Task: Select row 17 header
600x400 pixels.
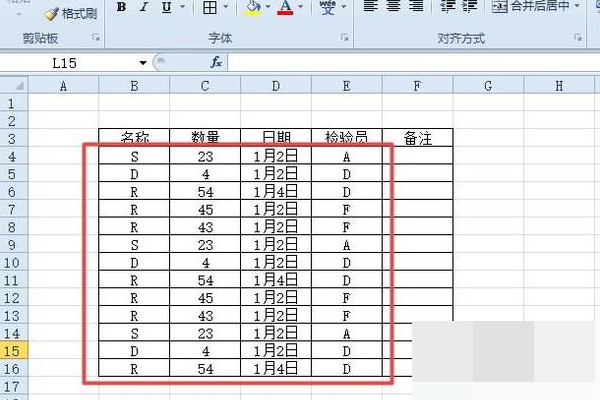Action: (x=14, y=386)
